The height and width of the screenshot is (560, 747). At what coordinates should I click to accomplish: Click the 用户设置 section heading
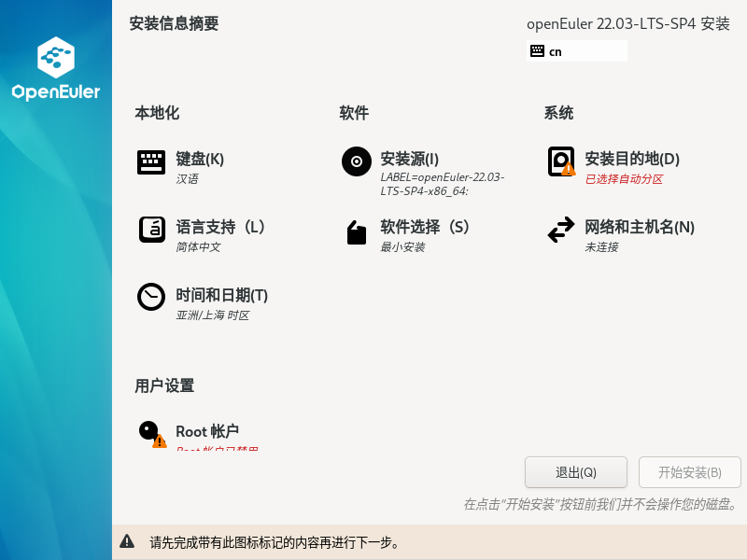(x=164, y=385)
